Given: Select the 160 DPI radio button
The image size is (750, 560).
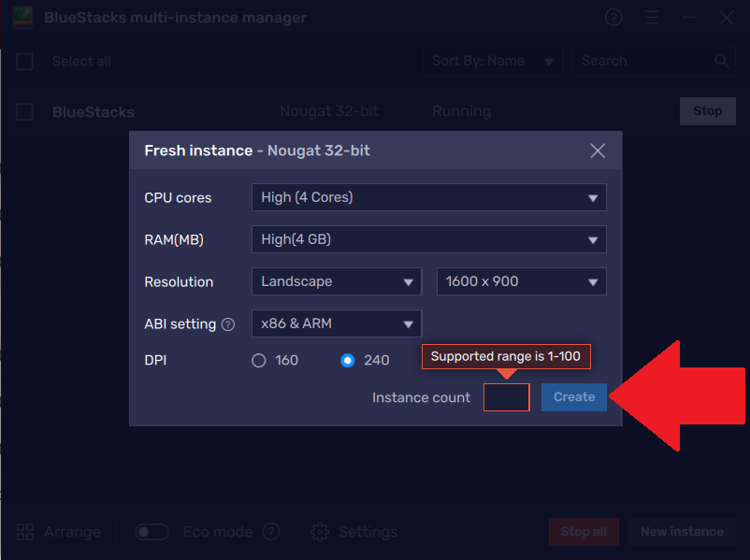Looking at the screenshot, I should click(259, 360).
